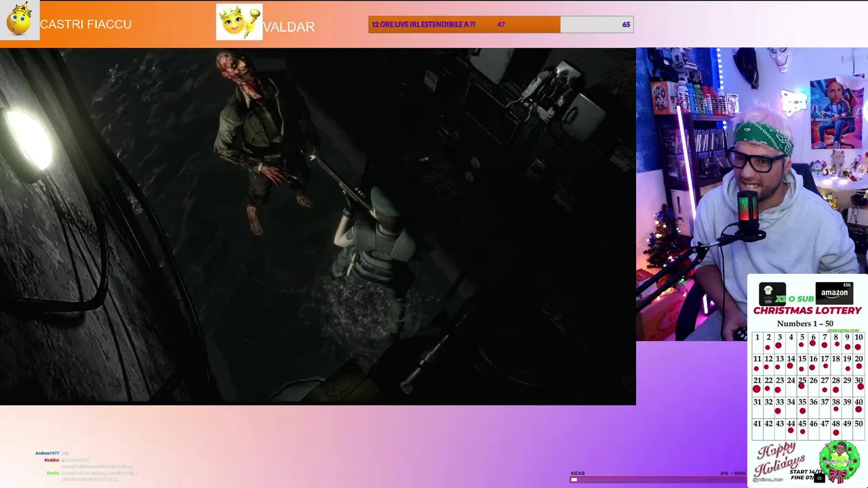This screenshot has height=488, width=868.
Task: Click the X2 O SUB green text
Action: point(795,299)
